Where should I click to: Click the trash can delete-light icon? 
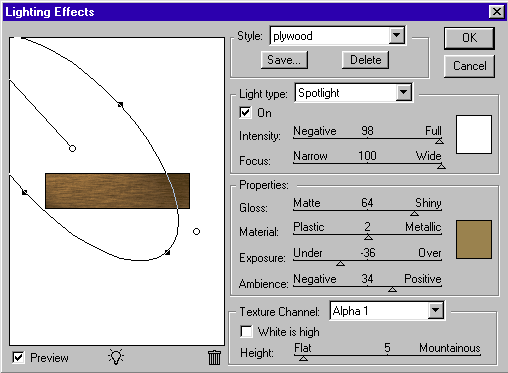click(214, 357)
